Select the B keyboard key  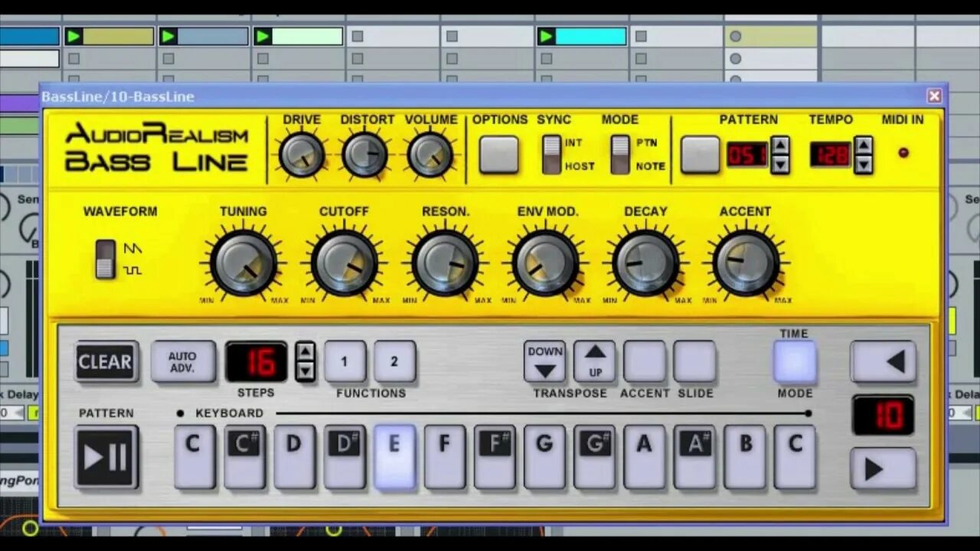click(745, 457)
